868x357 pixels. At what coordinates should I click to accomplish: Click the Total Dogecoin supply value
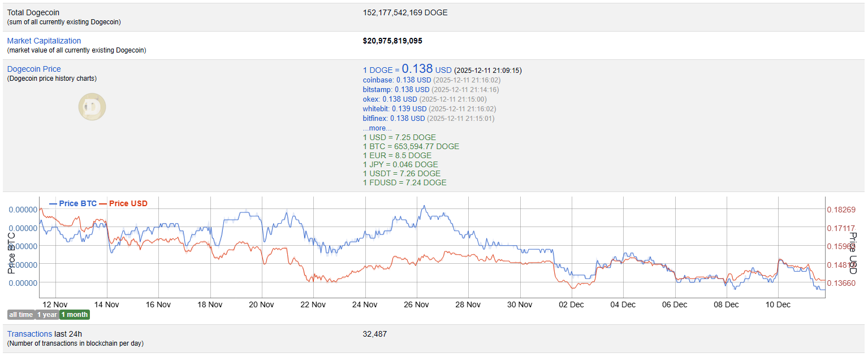(405, 12)
